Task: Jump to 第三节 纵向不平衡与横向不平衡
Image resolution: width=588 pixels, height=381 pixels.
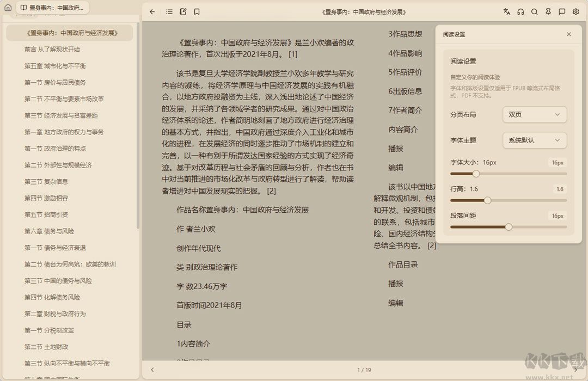Action: [x=67, y=363]
